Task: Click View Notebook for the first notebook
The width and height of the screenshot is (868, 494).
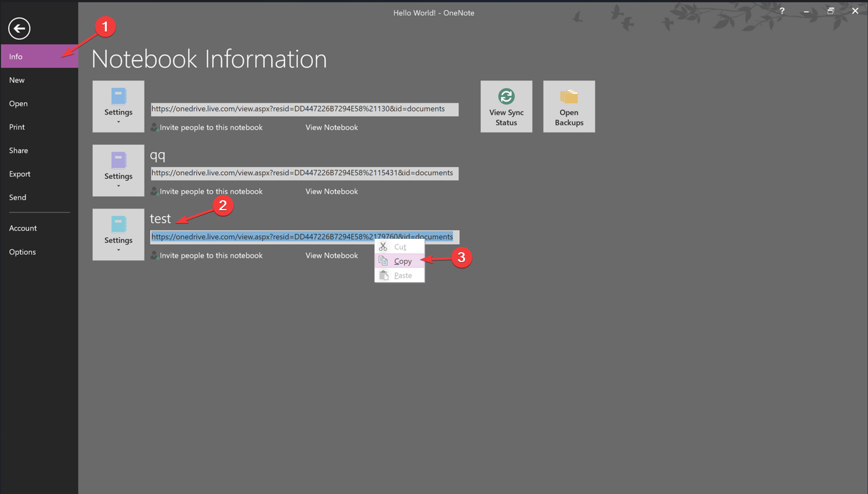Action: (331, 127)
